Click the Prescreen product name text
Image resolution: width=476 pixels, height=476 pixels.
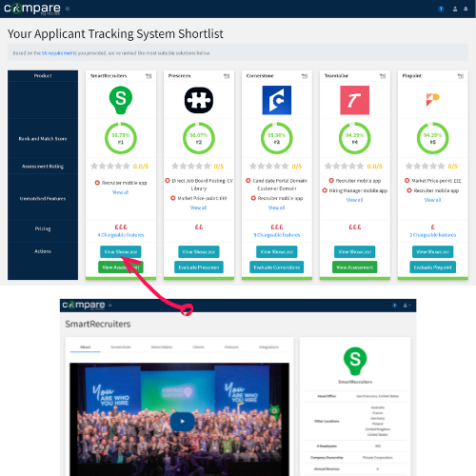179,76
